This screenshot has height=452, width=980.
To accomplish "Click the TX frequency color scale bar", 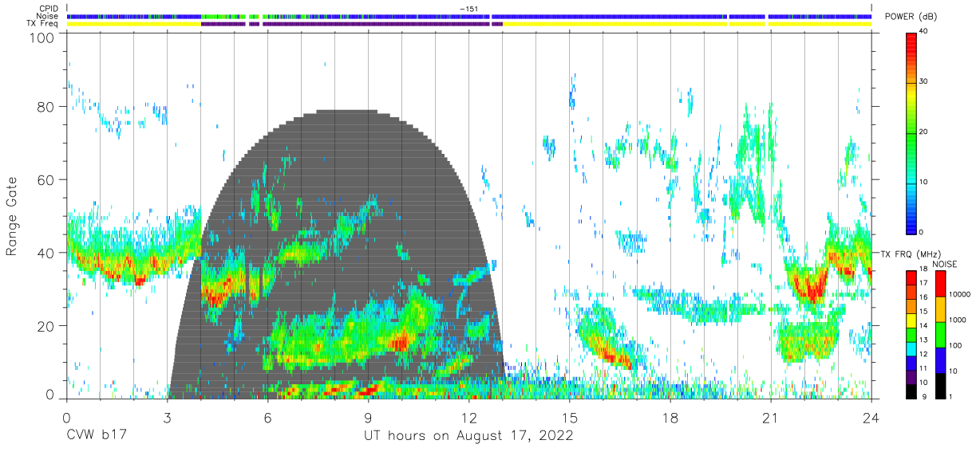I will pyautogui.click(x=911, y=334).
